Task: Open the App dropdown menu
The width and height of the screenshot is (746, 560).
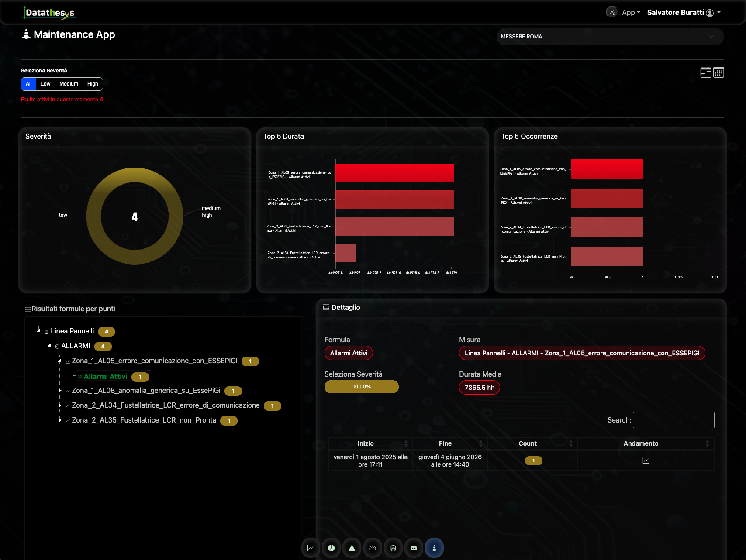Action: pos(631,13)
